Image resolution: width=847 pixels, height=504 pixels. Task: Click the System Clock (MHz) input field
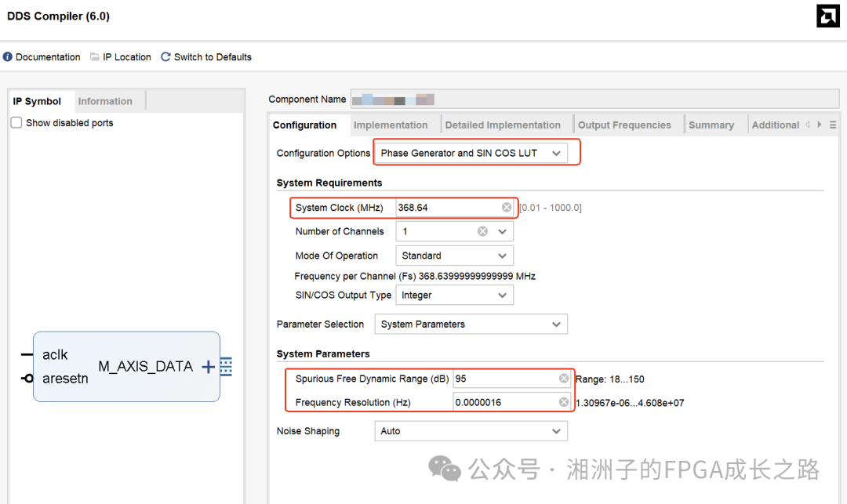point(454,208)
